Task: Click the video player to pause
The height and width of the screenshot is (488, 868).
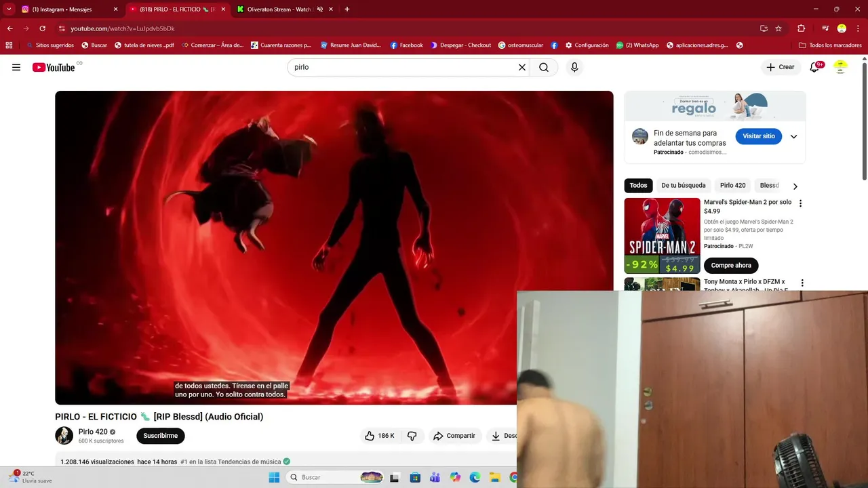Action: (334, 247)
